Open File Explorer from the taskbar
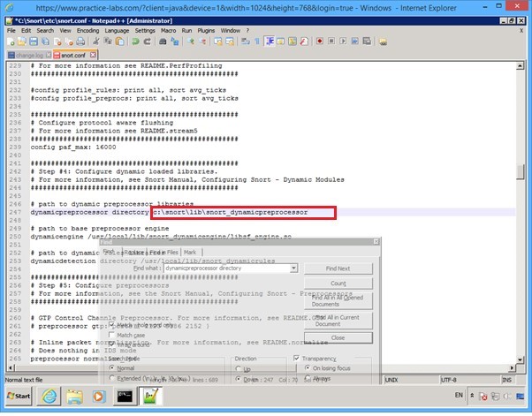This screenshot has height=416, width=532. point(74,396)
